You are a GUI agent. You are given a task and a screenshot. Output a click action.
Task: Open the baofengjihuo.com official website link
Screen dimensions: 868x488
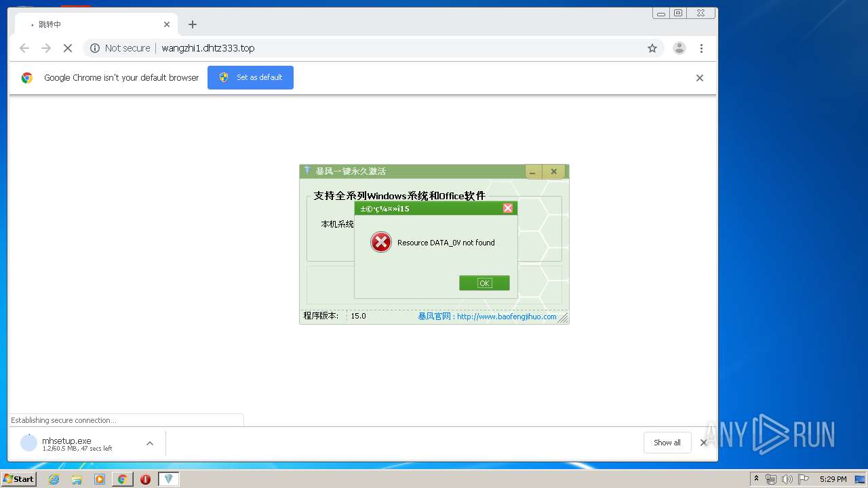point(507,317)
